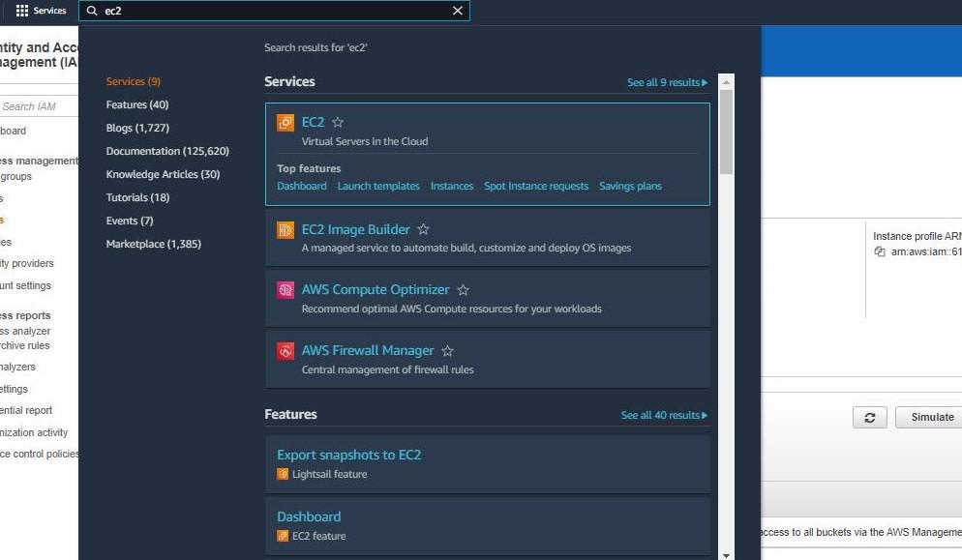Click the Simulate button

929,417
